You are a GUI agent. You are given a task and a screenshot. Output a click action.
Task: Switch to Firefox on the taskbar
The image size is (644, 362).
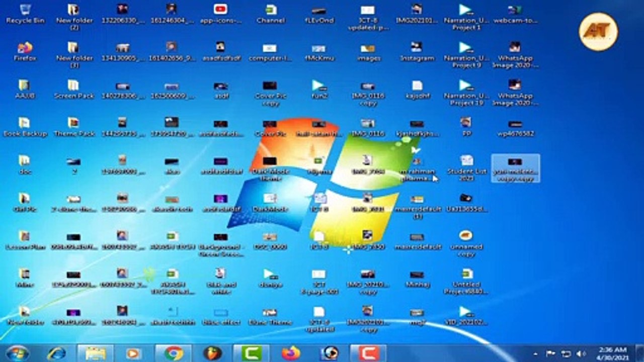[x=290, y=353]
